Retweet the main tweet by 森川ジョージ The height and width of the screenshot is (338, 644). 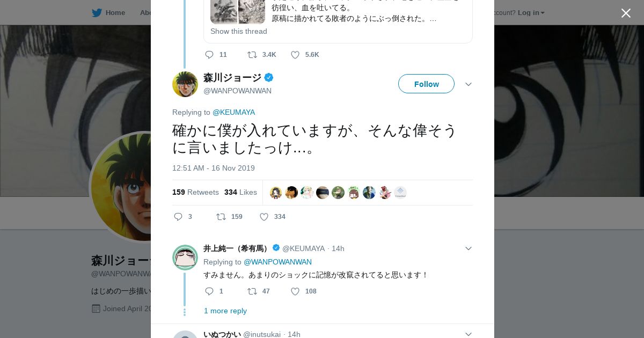point(221,217)
